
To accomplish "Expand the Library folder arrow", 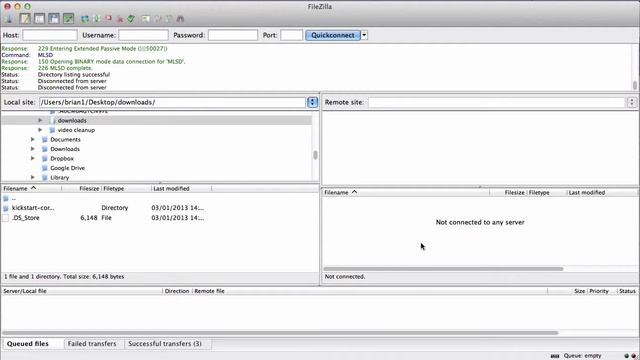I will 33,177.
